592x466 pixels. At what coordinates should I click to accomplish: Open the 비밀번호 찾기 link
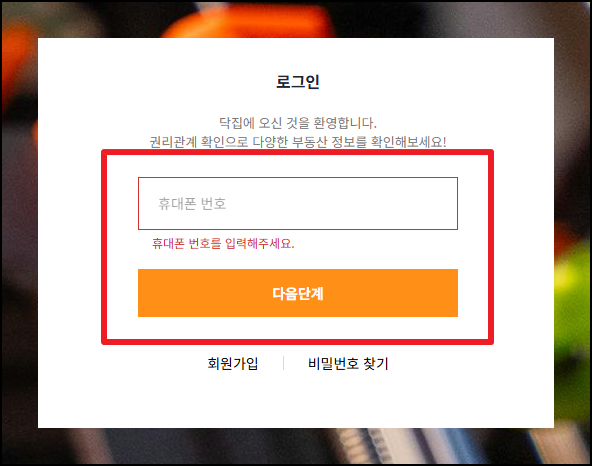(x=348, y=364)
